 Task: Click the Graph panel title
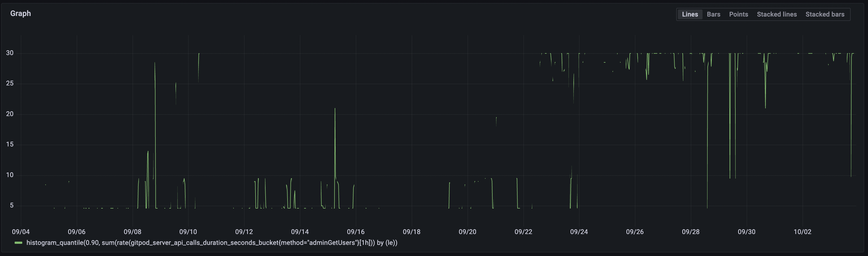pos(21,14)
